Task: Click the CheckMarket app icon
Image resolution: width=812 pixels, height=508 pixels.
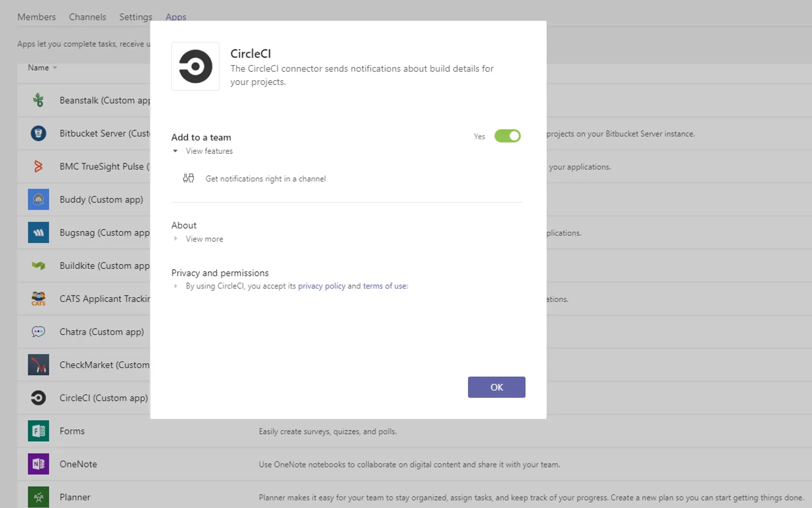Action: pyautogui.click(x=39, y=365)
